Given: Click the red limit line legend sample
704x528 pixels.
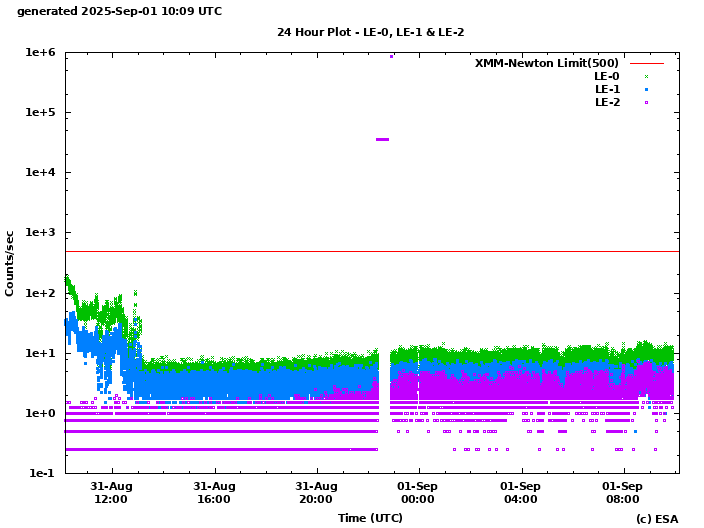Looking at the screenshot, I should pyautogui.click(x=647, y=63).
